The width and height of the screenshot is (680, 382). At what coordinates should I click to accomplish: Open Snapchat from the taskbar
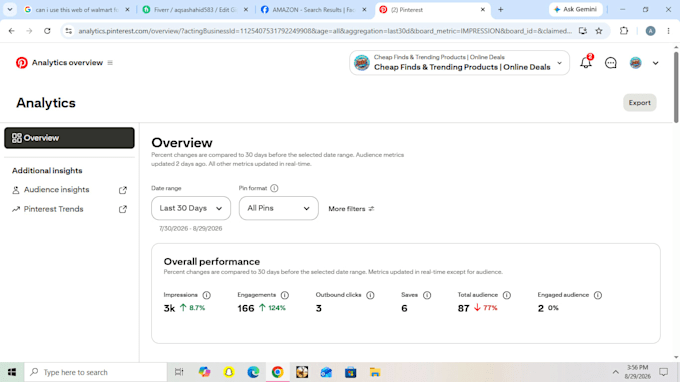[229, 372]
